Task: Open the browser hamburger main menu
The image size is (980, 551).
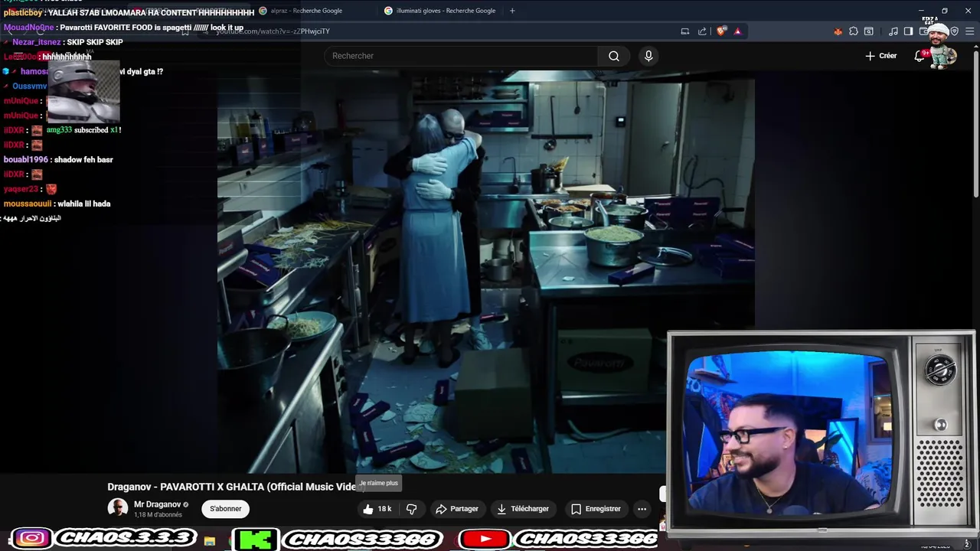Action: 970,31
